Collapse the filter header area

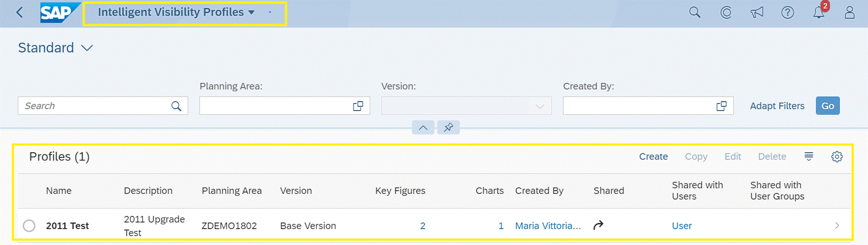point(423,128)
